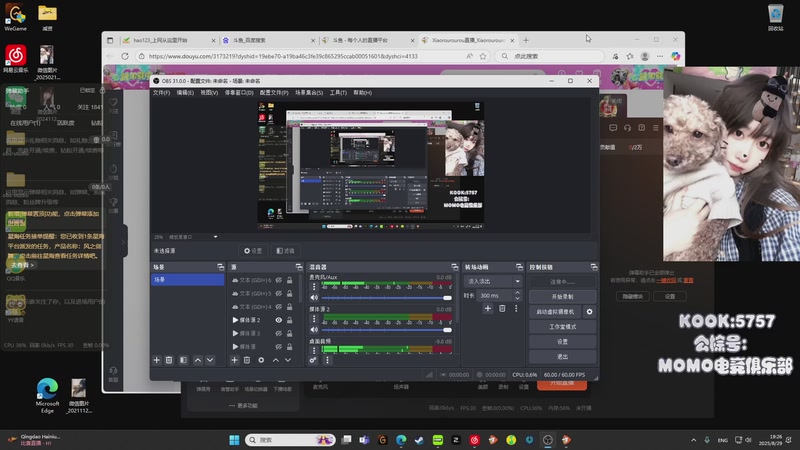The image size is (800, 450).
Task: Mute the 麦克风/Aux speaker icon
Action: (x=314, y=297)
